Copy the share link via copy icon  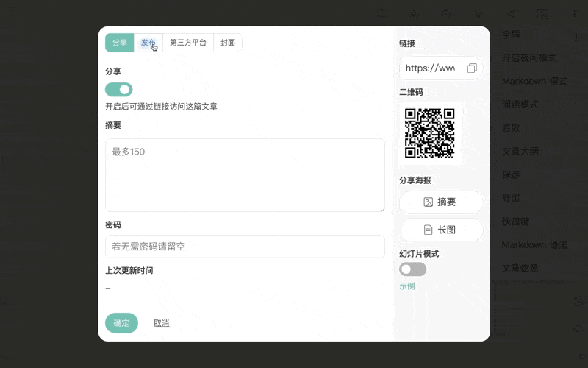pos(471,68)
